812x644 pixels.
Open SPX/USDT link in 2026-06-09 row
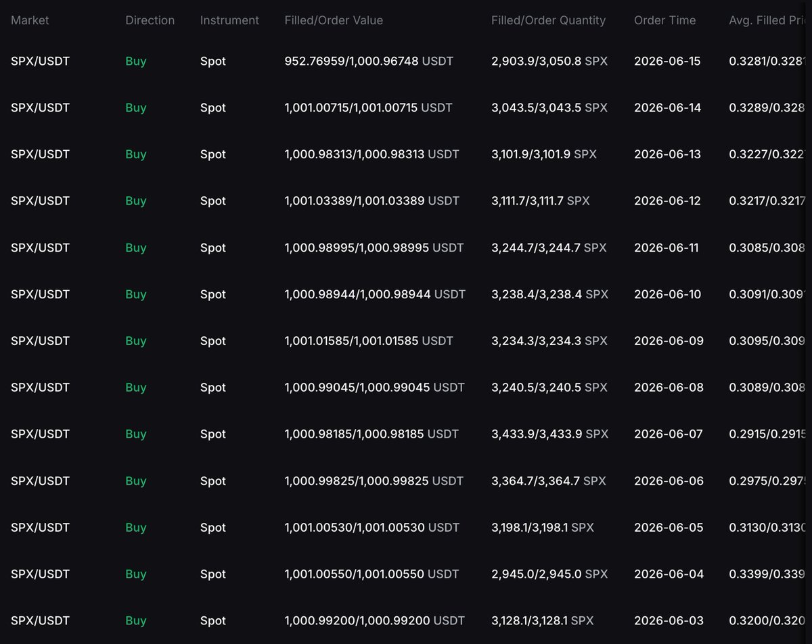click(40, 341)
